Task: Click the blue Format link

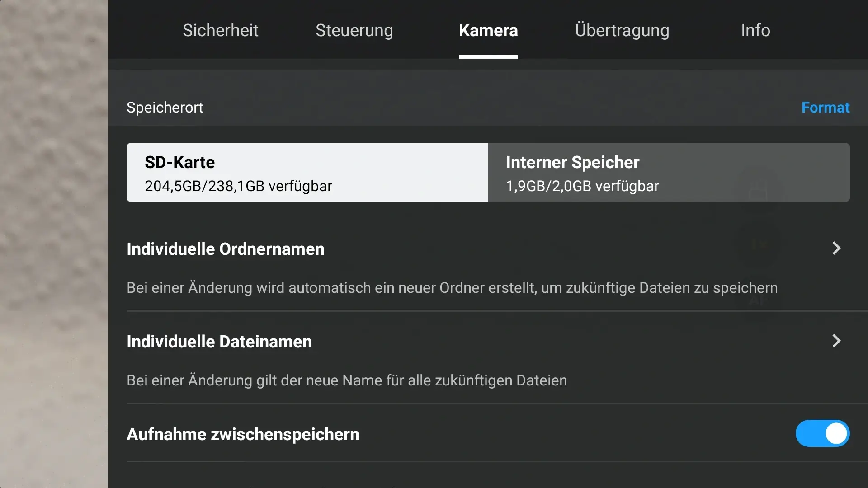Action: (x=826, y=108)
